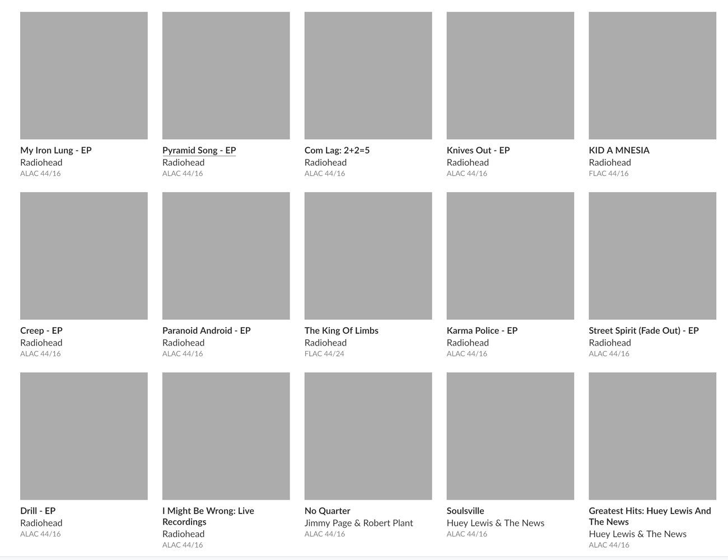
Task: Click the "My Iron Lung - EP" title
Action: [x=56, y=150]
